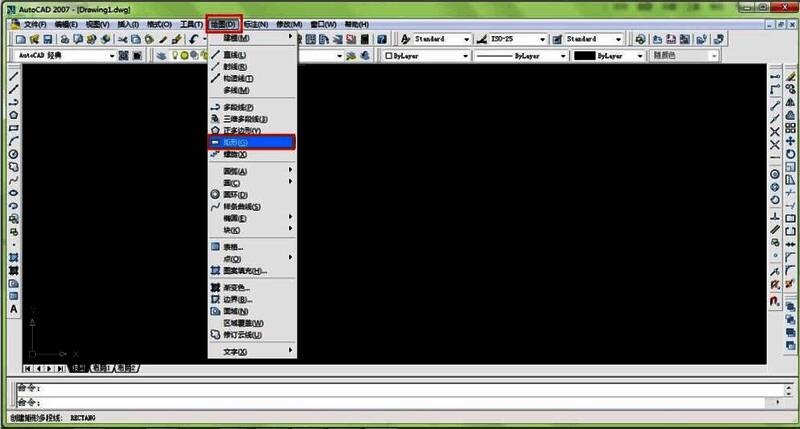This screenshot has height=429, width=800.
Task: Expand the 建模(M) submenu
Action: click(x=250, y=38)
